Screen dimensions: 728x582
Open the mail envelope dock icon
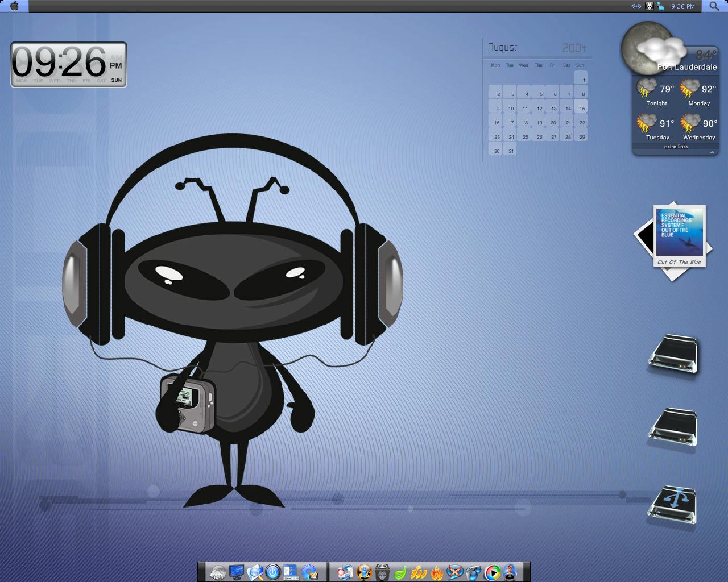click(345, 572)
